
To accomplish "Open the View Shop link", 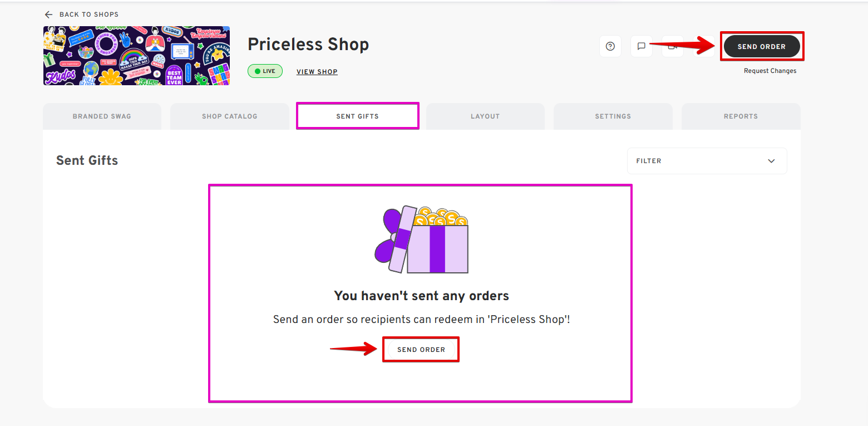I will coord(317,72).
